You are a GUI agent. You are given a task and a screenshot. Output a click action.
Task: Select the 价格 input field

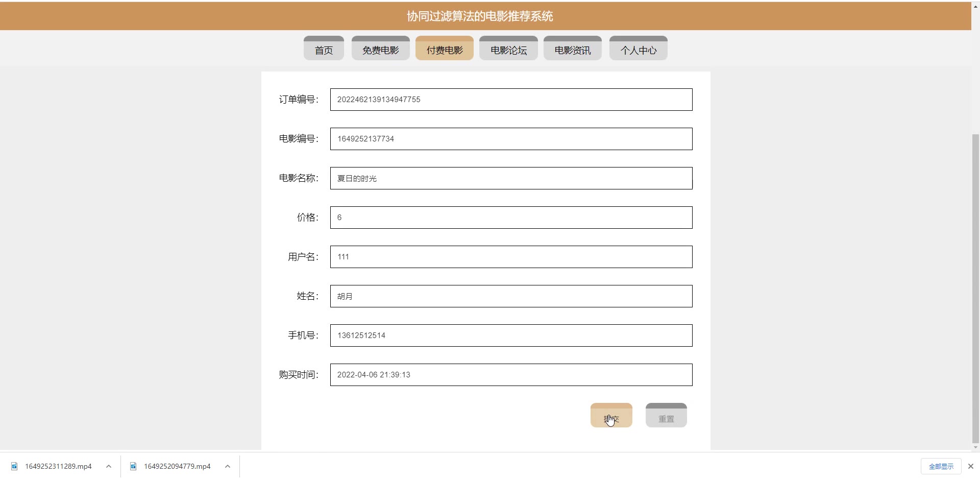click(x=511, y=218)
